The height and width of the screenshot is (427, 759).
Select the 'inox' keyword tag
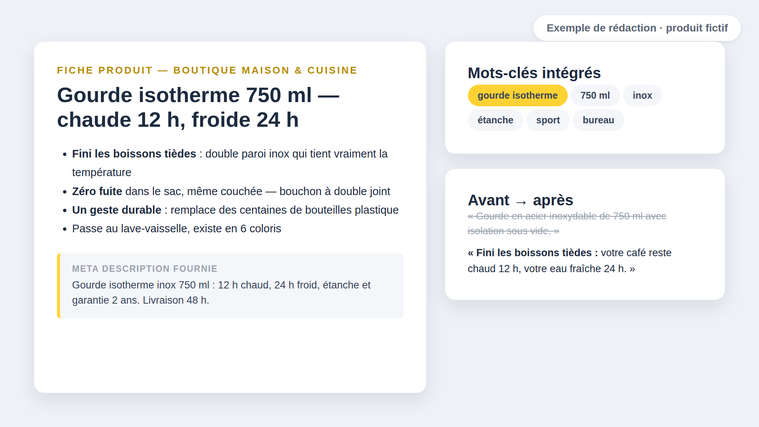642,95
